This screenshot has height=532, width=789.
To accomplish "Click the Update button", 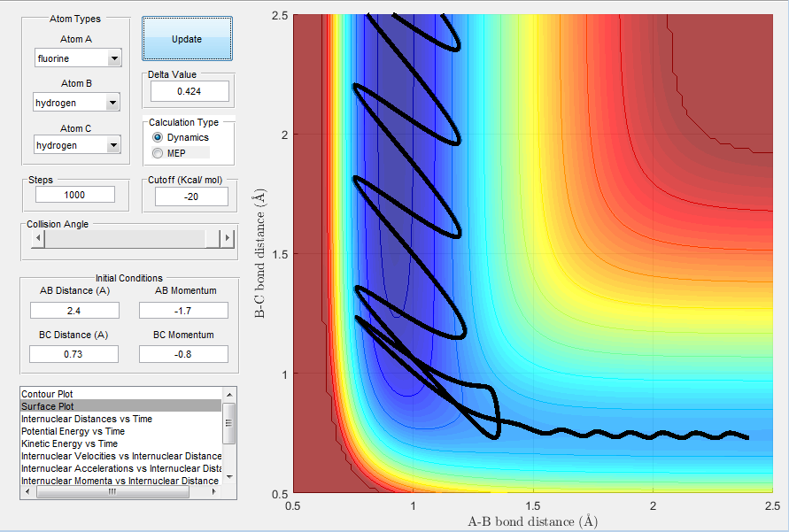I will (x=187, y=39).
